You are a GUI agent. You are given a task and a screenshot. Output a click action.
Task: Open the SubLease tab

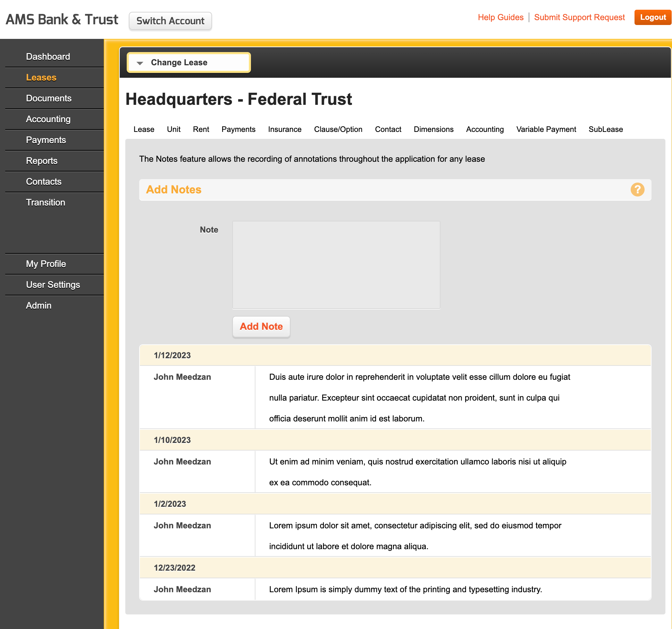click(605, 129)
